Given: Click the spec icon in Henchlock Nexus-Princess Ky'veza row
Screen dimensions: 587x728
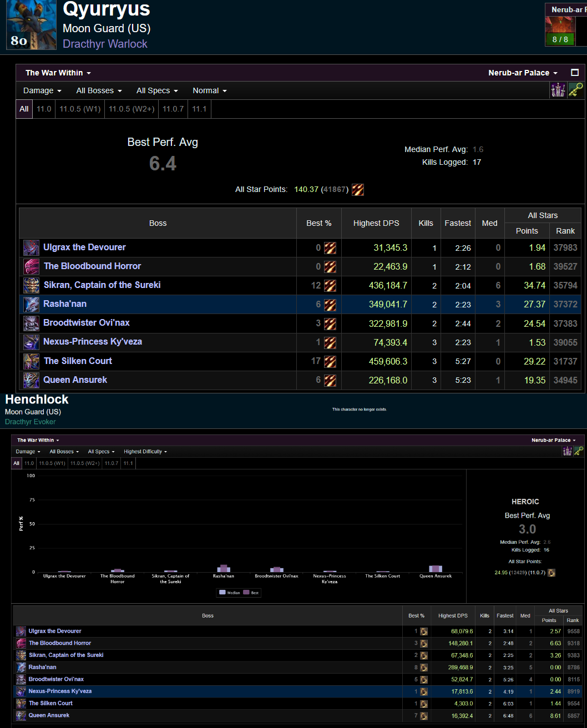Looking at the screenshot, I should (424, 691).
